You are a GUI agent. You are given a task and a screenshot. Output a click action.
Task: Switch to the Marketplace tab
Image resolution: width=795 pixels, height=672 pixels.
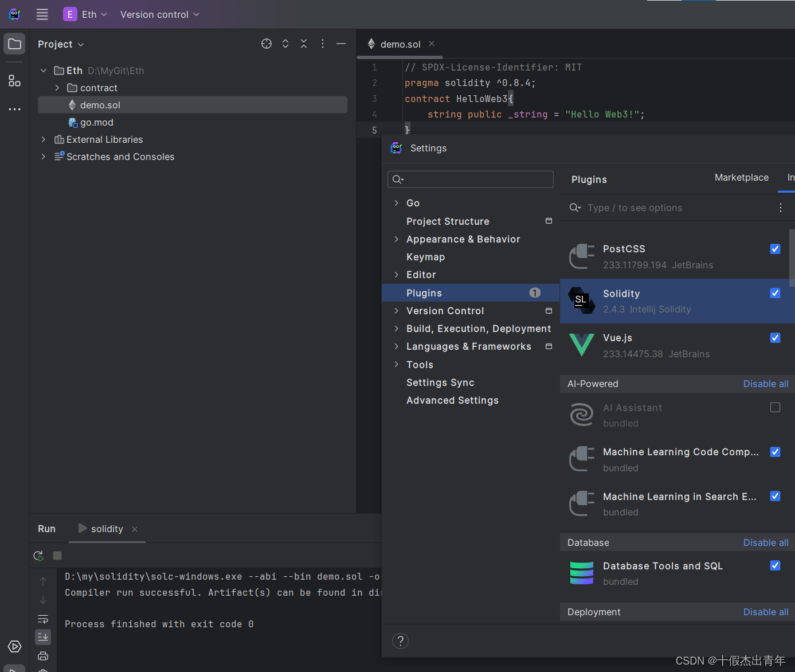coord(741,178)
